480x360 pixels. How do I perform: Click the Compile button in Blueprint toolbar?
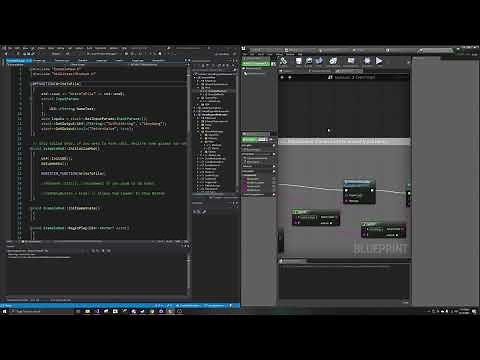pyautogui.click(x=283, y=62)
